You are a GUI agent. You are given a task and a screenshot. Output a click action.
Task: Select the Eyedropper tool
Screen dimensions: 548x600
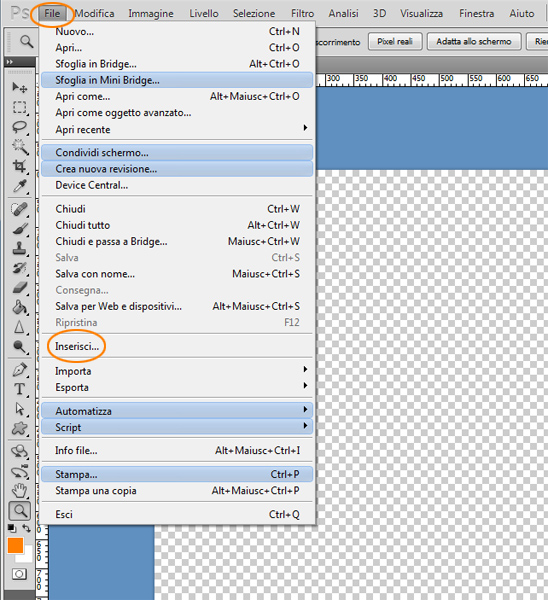pos(19,186)
